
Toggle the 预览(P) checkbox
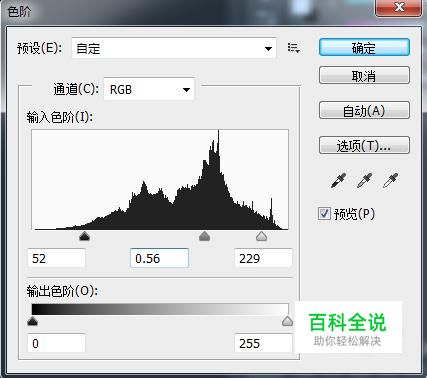(x=324, y=214)
